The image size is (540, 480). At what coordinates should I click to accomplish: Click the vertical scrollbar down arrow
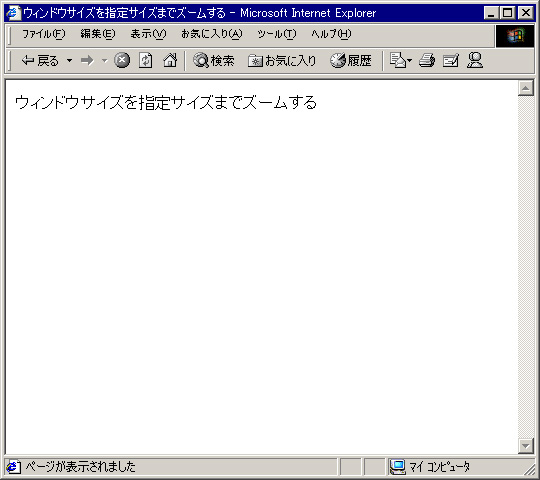point(526,446)
